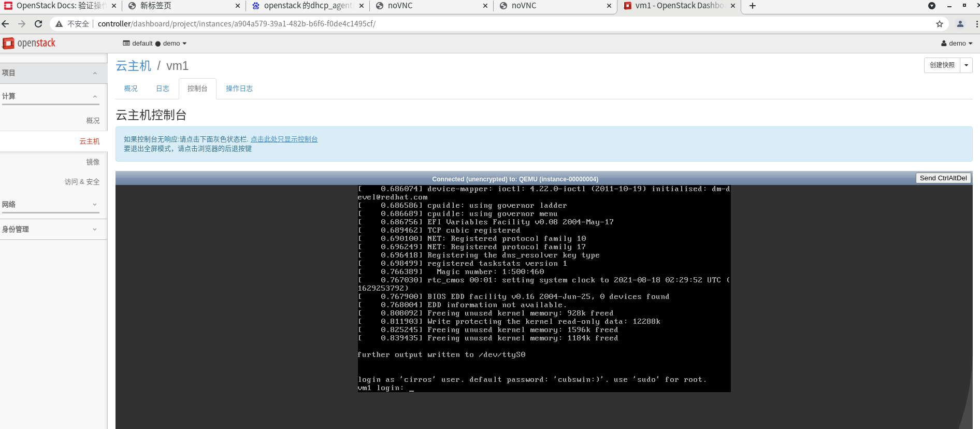Click the not-secure warning icon
980x429 pixels.
59,24
